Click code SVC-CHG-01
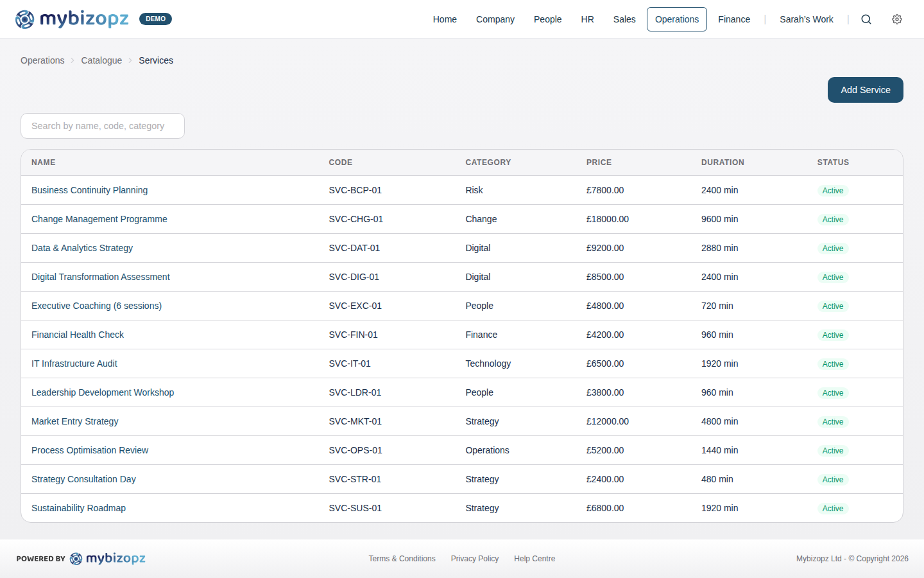The height and width of the screenshot is (578, 924). (356, 219)
